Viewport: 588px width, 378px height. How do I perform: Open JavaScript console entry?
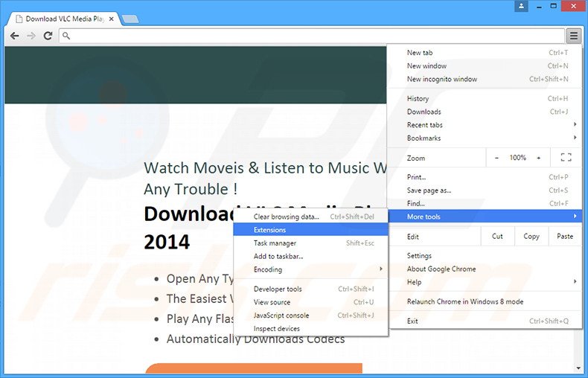pos(310,315)
